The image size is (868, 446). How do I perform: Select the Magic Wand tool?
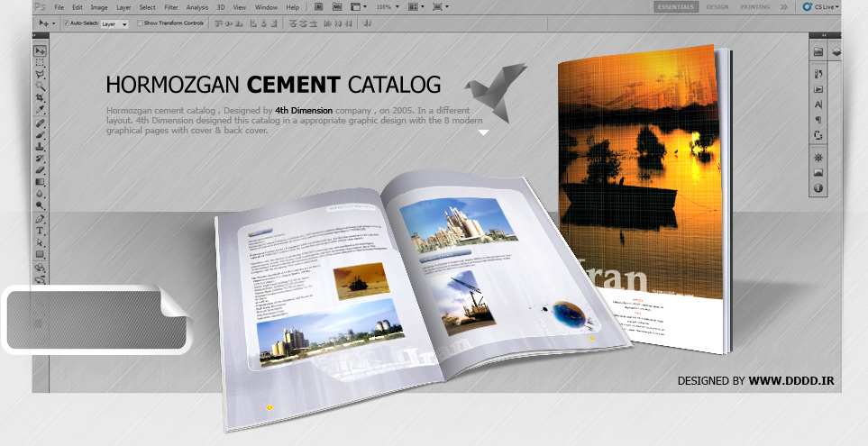[40, 86]
